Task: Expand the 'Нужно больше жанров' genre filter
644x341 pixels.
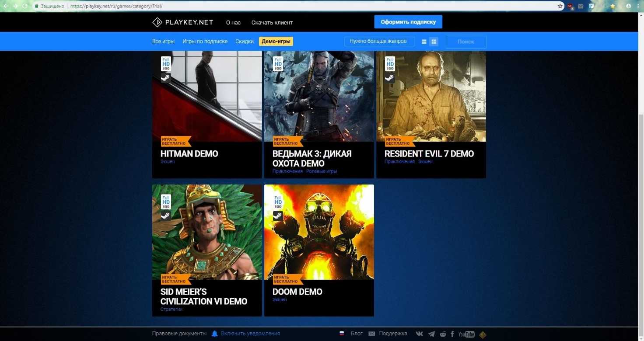Action: tap(379, 41)
